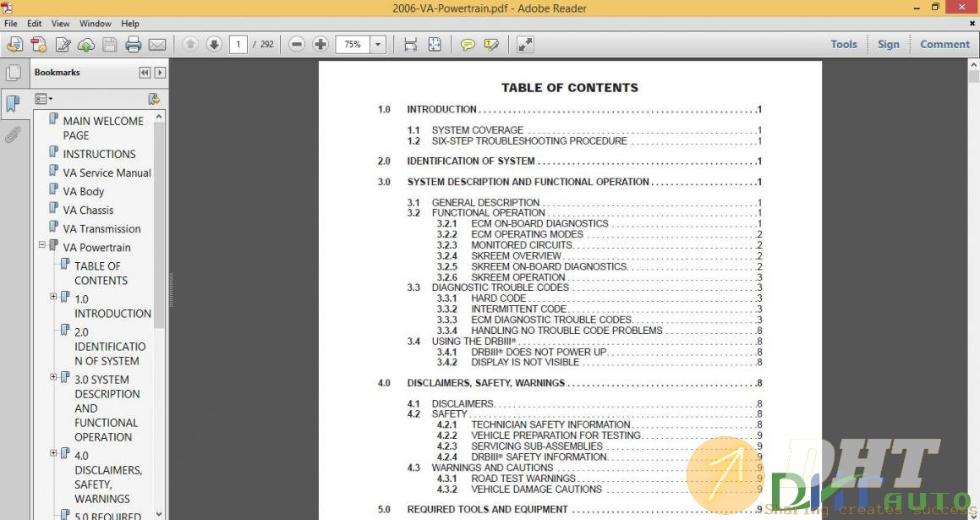Image resolution: width=980 pixels, height=520 pixels.
Task: Open the bookmarks options menu dropdown
Action: 43,99
